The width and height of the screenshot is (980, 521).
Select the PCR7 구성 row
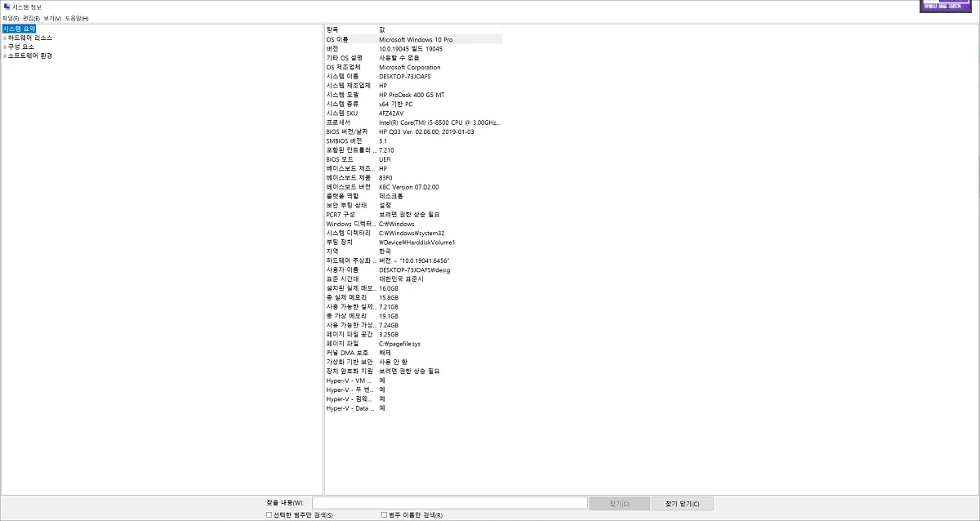point(414,214)
